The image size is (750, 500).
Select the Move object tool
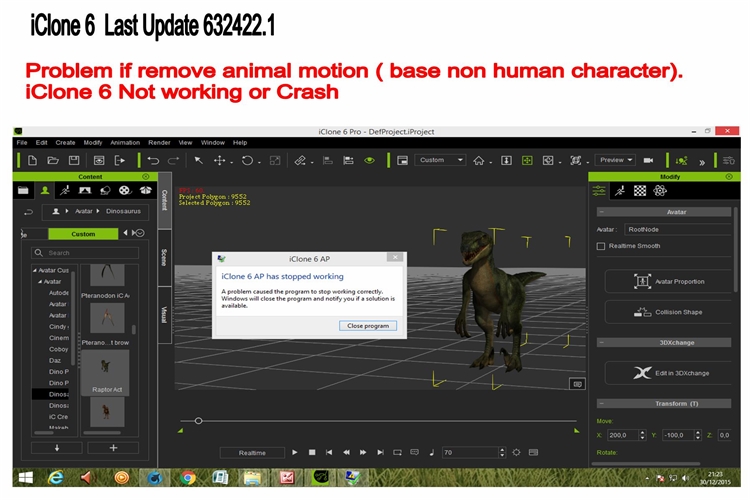point(220,160)
